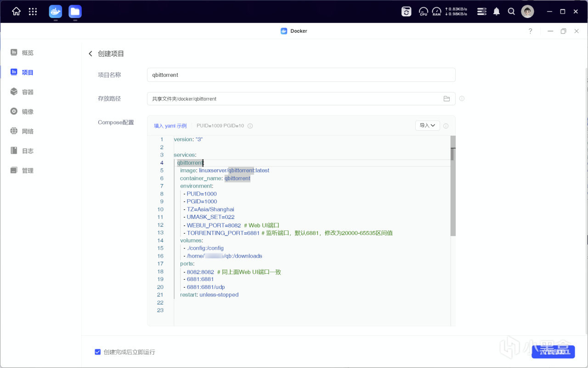
Task: Open the notifications bell
Action: click(497, 11)
